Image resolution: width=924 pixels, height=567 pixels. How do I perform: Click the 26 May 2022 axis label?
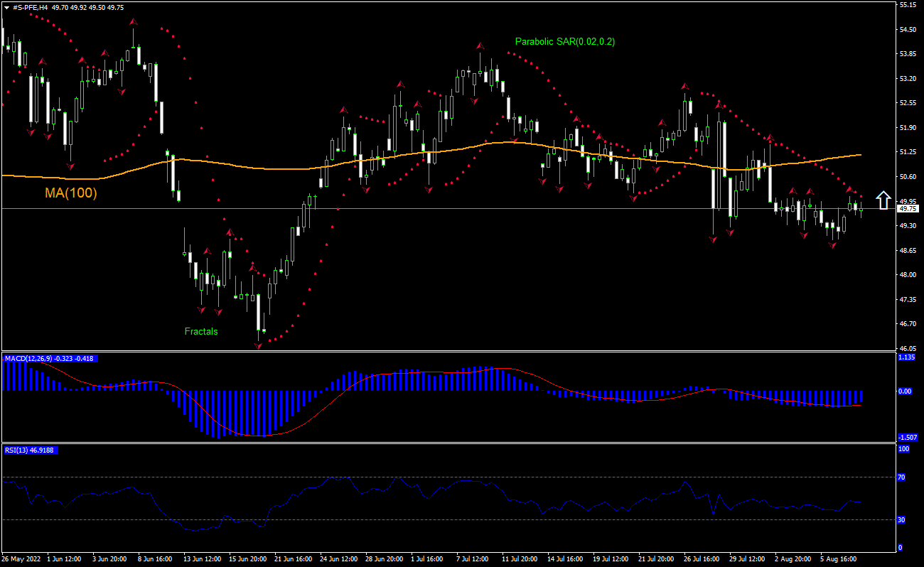(21, 559)
